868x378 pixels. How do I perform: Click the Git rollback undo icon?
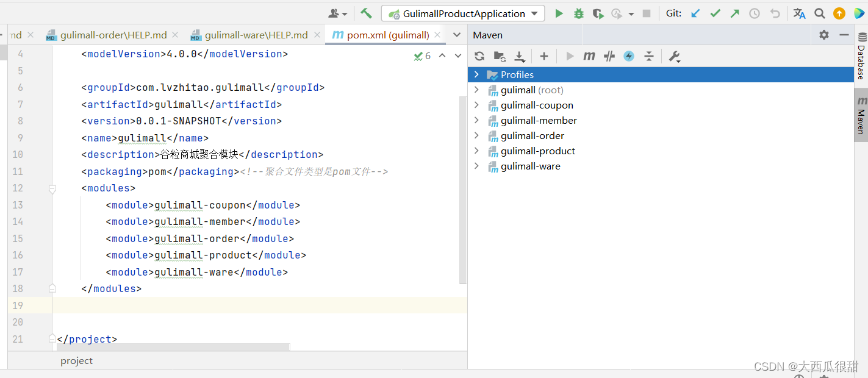coord(775,13)
